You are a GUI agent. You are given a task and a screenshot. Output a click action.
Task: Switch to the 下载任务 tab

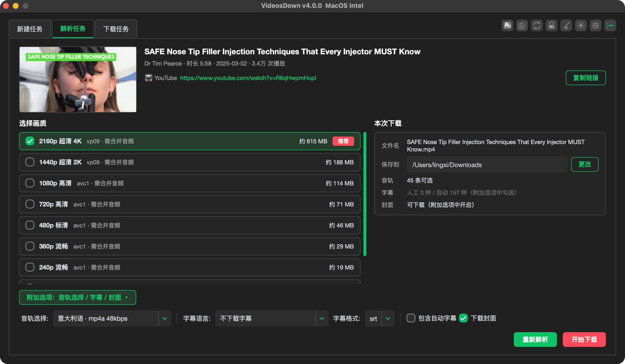pyautogui.click(x=116, y=29)
